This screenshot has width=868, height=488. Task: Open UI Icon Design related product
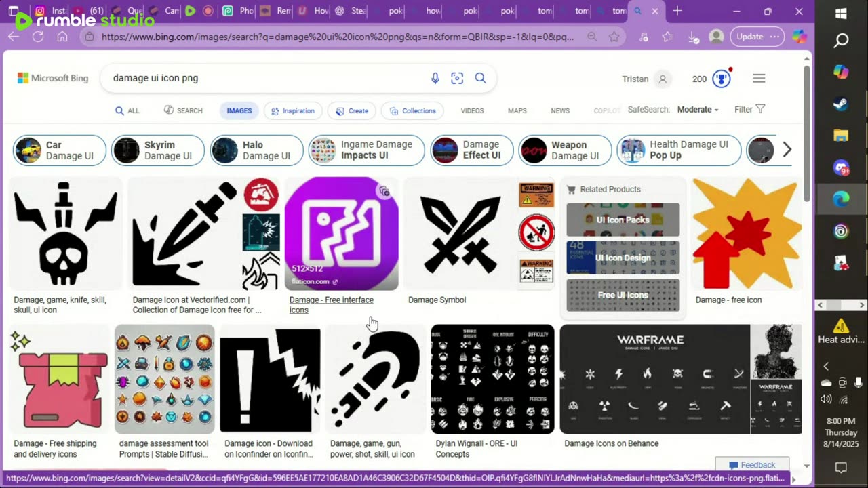623,258
